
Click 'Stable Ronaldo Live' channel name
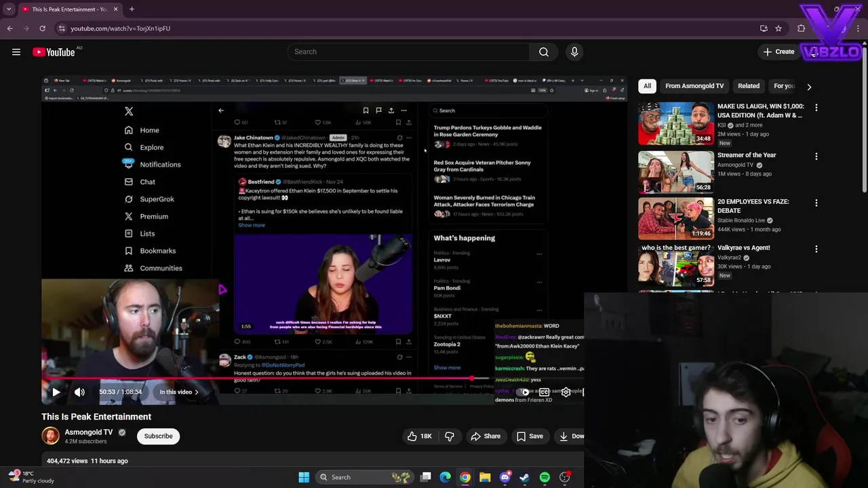coord(741,220)
